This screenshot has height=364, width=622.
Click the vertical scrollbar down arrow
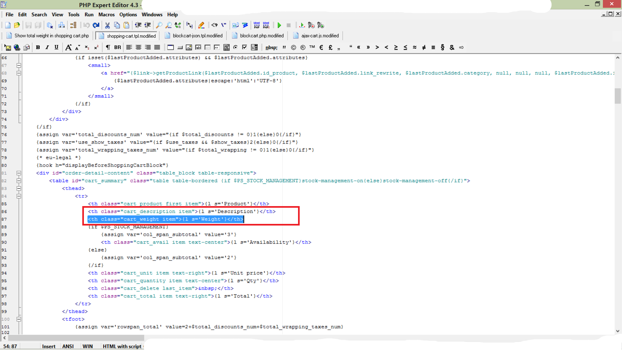(617, 331)
